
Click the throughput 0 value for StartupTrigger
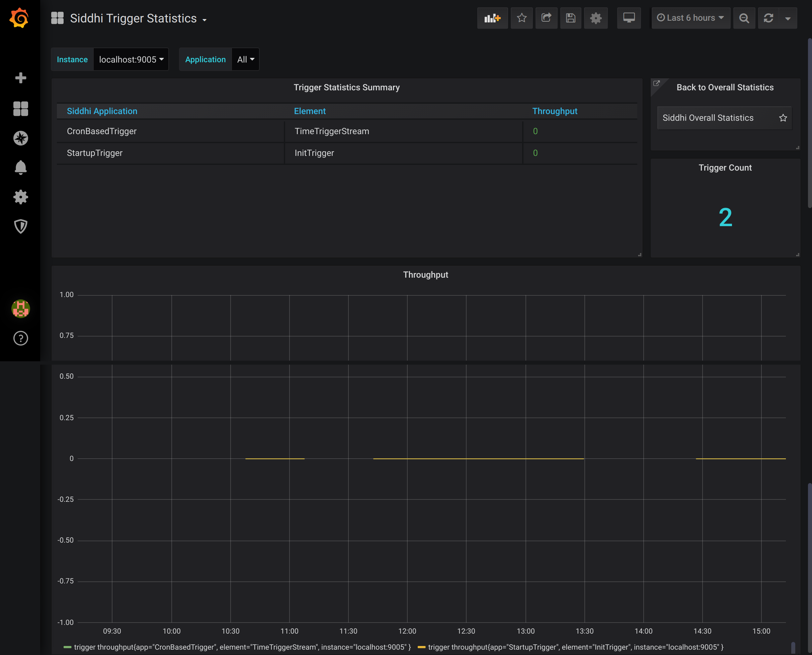point(535,153)
